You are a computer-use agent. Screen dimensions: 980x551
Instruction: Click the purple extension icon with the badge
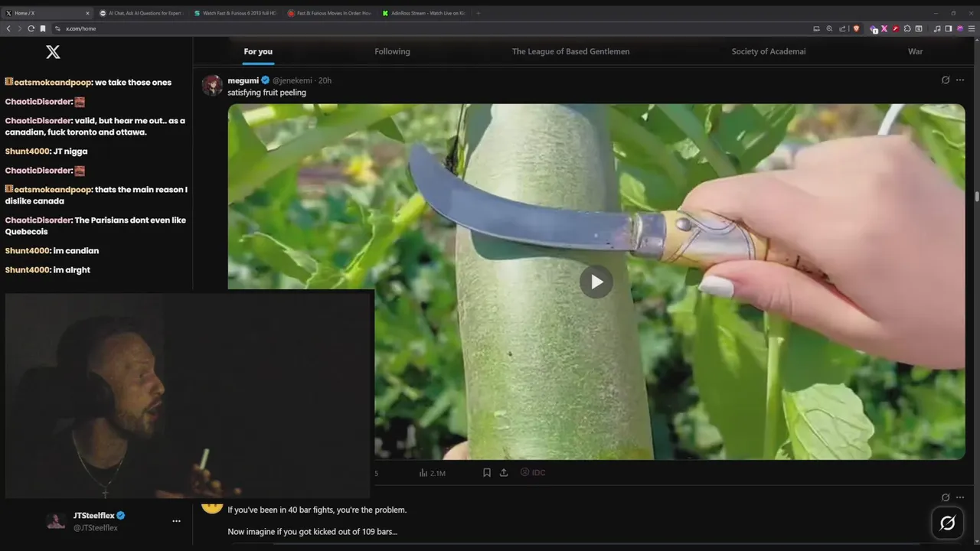(874, 29)
